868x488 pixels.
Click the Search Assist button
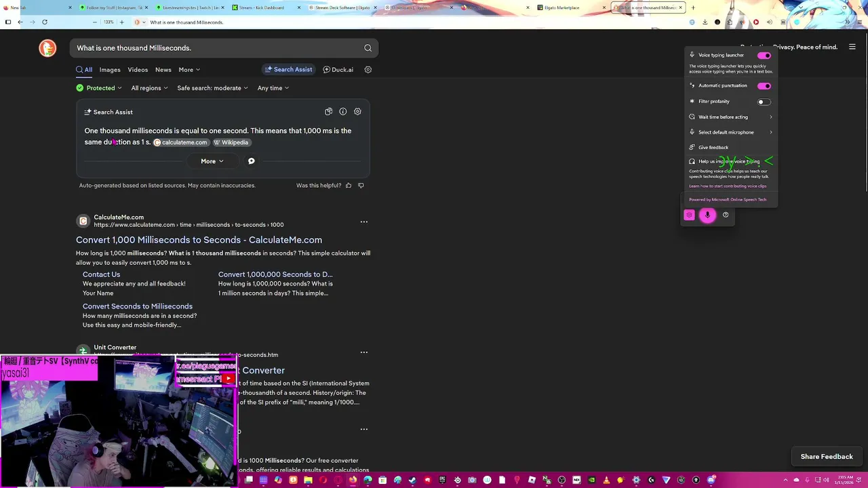click(x=288, y=70)
